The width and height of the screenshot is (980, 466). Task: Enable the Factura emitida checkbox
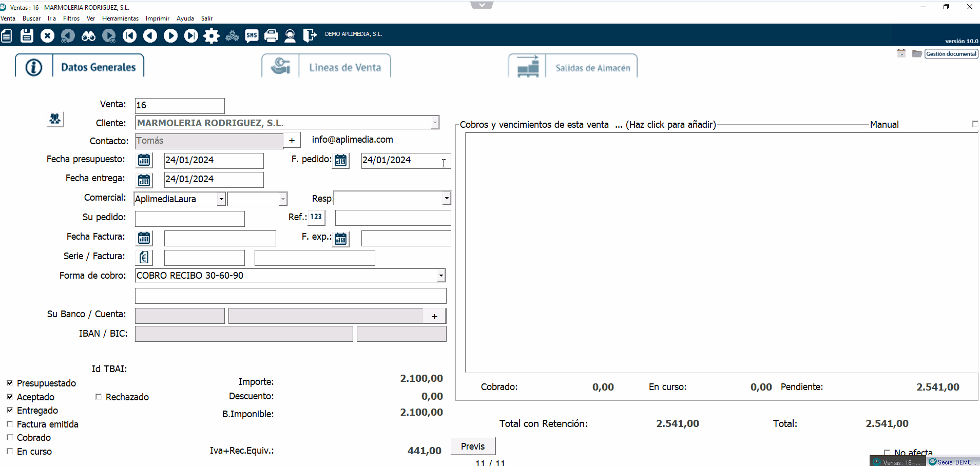pos(10,424)
